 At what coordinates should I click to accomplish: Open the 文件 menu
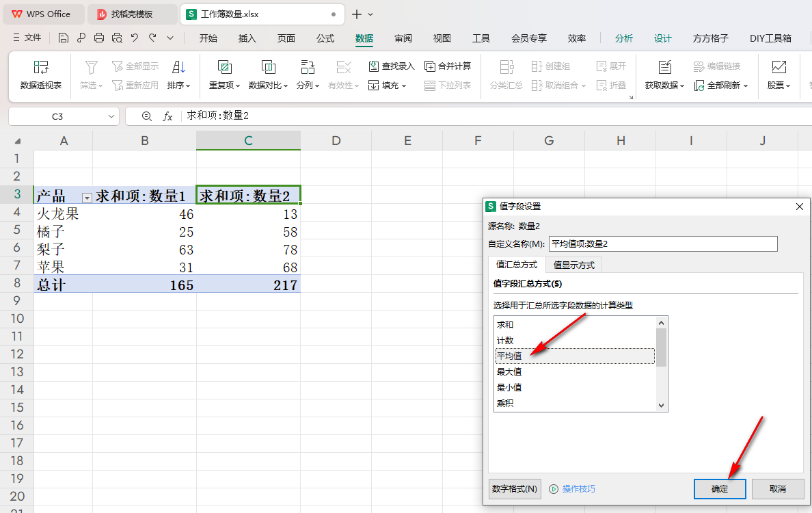point(27,38)
